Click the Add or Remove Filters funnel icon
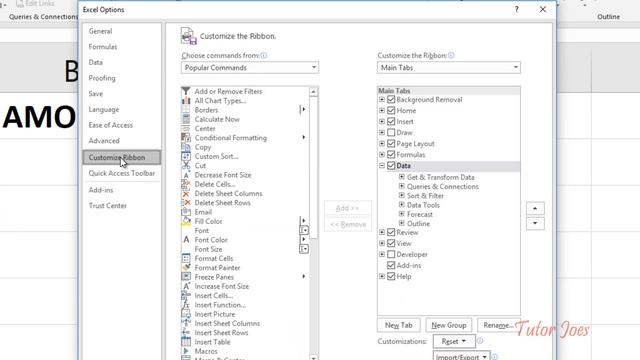 (x=186, y=91)
